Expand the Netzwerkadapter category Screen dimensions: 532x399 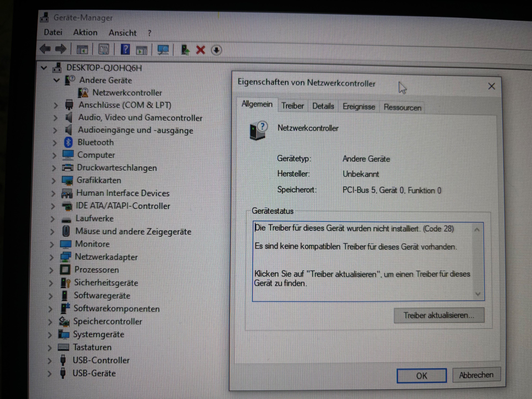(51, 257)
